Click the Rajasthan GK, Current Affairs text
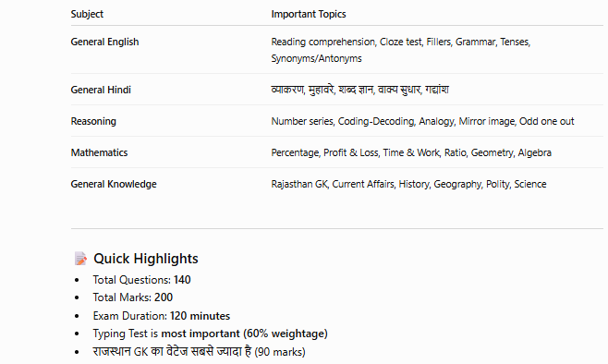Screen dimensions: 608x364 pos(408,184)
